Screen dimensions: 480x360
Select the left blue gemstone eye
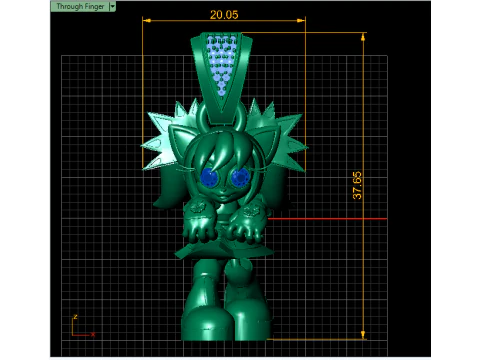pos(209,177)
